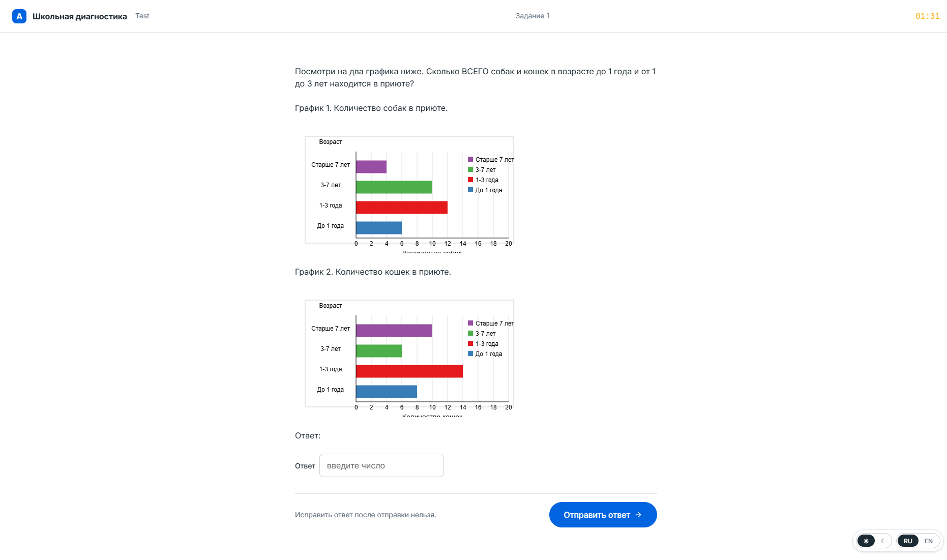Click the red 1-3 года bar in dogs chart
Screen dimensions: 947x560
tap(402, 208)
